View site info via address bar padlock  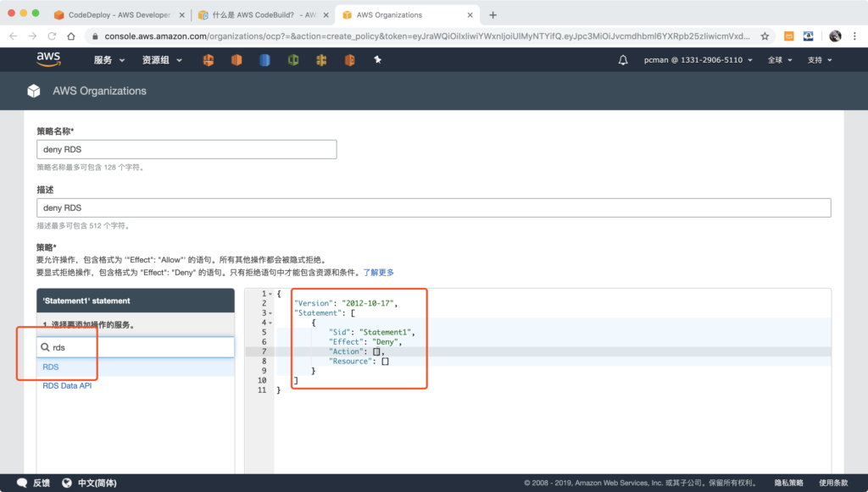(95, 36)
